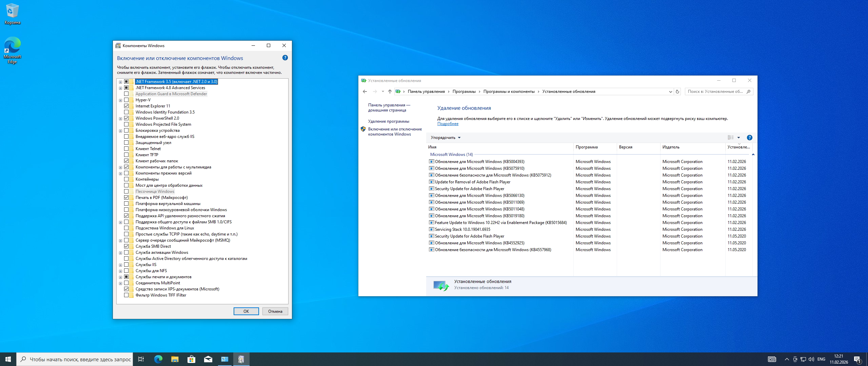Click the search box in updates window

tap(715, 91)
